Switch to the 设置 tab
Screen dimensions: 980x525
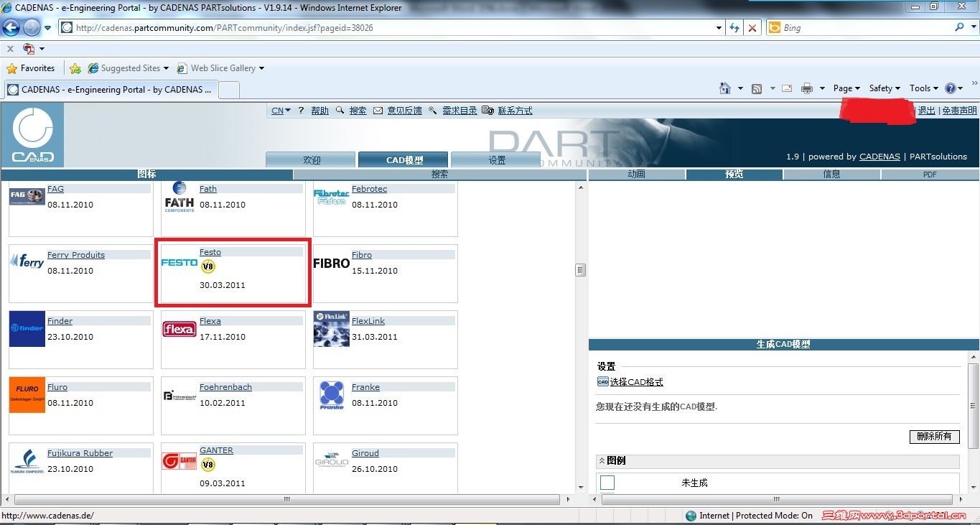click(496, 159)
